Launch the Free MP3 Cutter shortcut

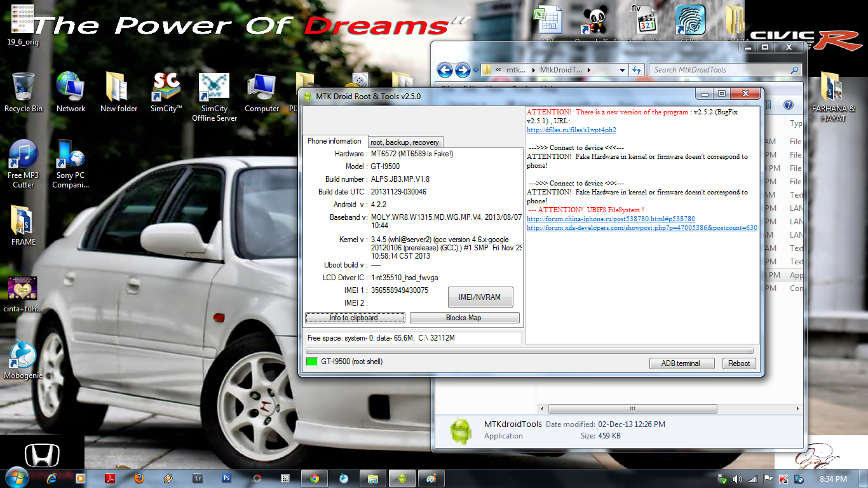[24, 163]
